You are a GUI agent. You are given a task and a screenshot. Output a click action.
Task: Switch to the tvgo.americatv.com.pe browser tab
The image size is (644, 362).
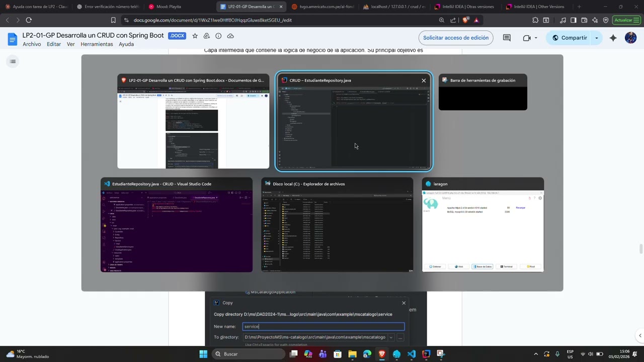point(323,7)
